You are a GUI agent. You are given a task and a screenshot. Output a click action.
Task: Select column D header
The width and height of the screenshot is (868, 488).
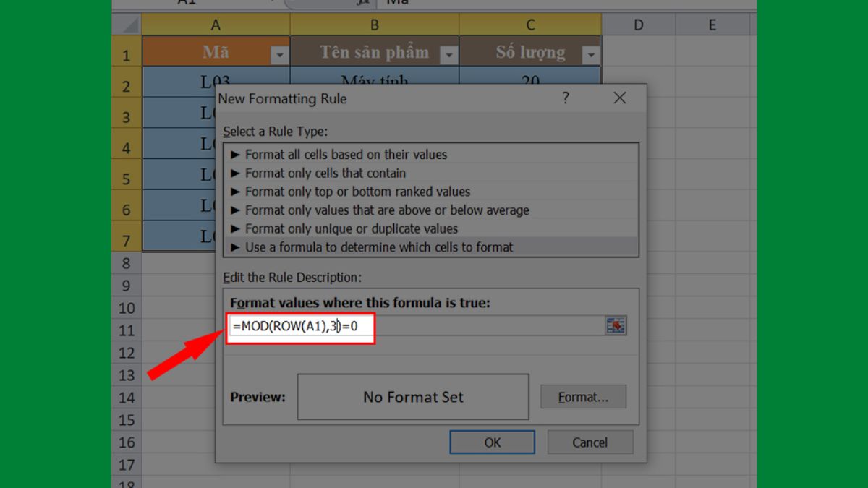[x=638, y=25]
